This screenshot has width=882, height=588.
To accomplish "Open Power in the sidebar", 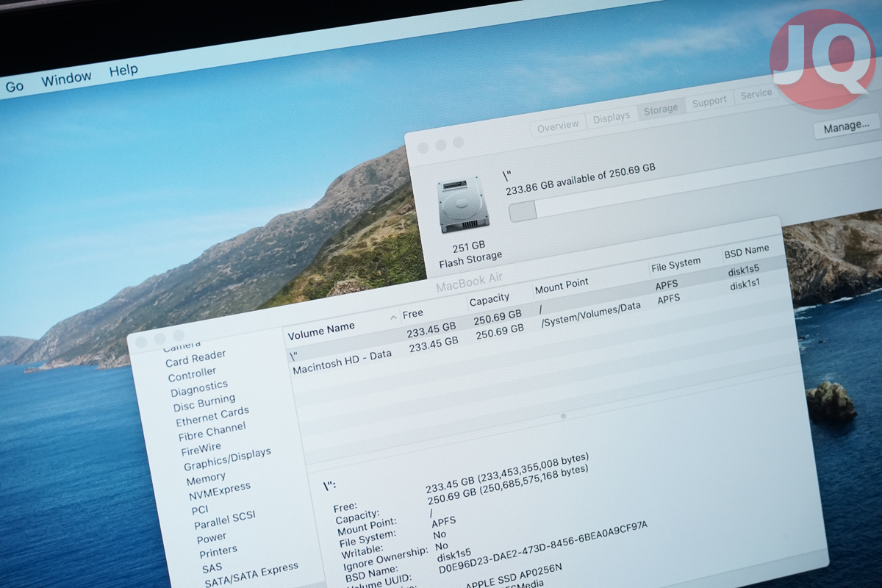I will [x=212, y=537].
